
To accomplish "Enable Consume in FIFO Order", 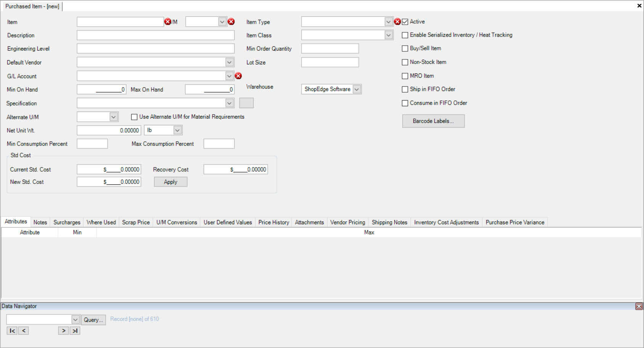I will coord(405,103).
